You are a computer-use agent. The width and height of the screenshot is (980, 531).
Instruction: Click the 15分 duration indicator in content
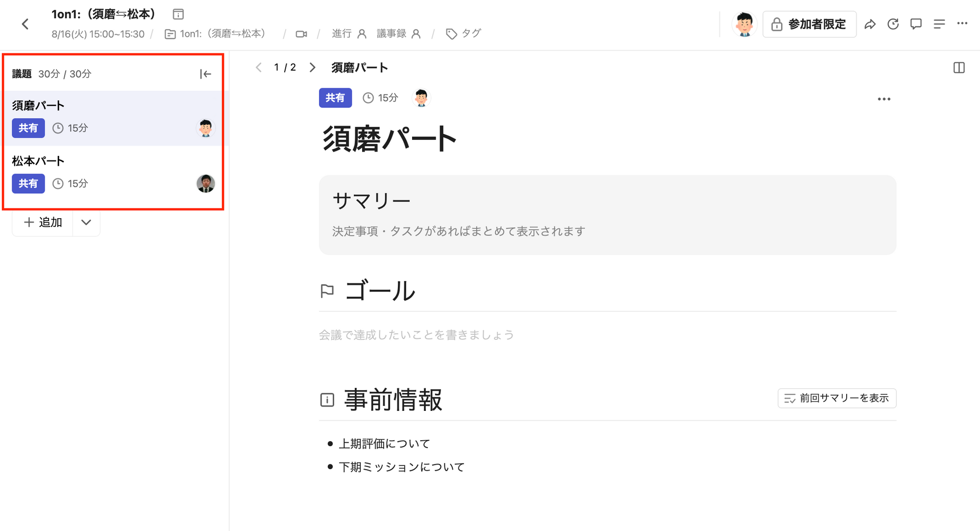(x=380, y=98)
